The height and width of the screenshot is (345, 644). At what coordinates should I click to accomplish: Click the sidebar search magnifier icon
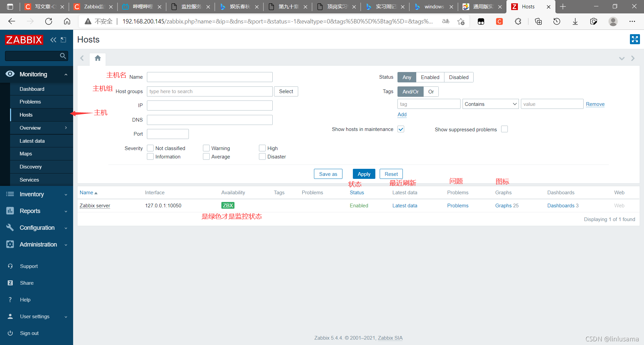tap(63, 56)
